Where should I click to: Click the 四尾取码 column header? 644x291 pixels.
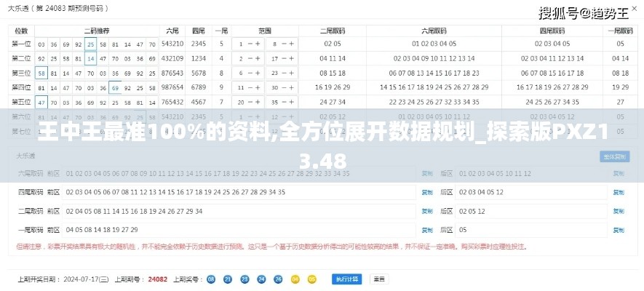tap(552, 31)
